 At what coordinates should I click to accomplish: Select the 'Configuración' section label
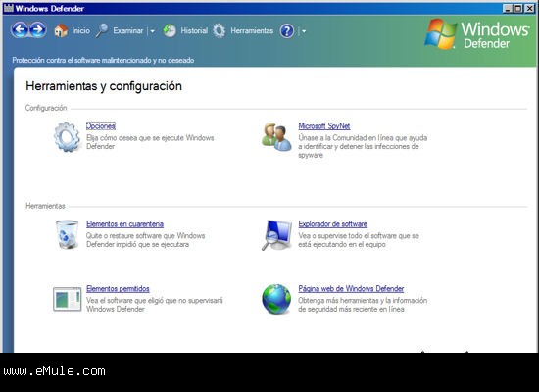click(x=46, y=108)
